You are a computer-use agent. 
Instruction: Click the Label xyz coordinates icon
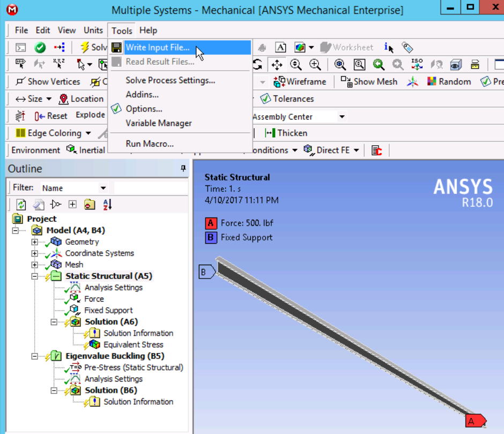click(x=59, y=64)
